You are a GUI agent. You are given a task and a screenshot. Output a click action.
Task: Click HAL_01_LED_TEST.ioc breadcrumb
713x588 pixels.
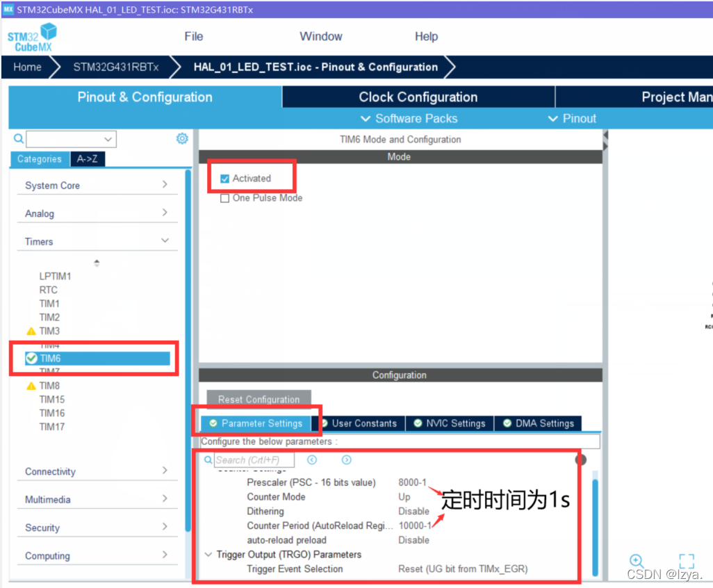pos(315,67)
